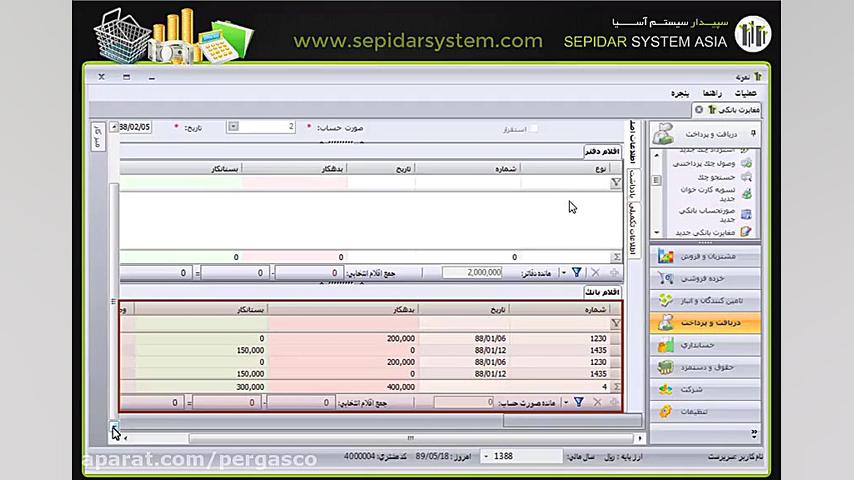Sort bank grid by شماره column header
Viewport: 854px width, 480px height.
pos(559,309)
